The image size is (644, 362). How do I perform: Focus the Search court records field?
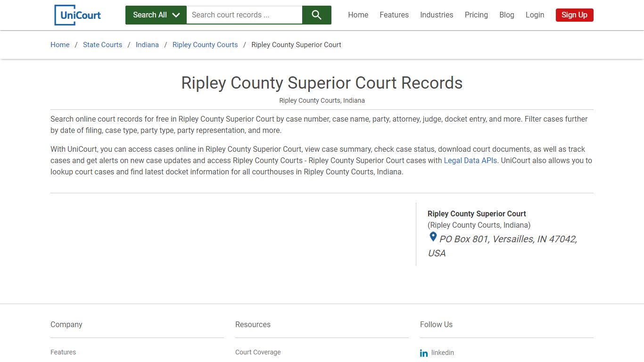click(x=244, y=15)
